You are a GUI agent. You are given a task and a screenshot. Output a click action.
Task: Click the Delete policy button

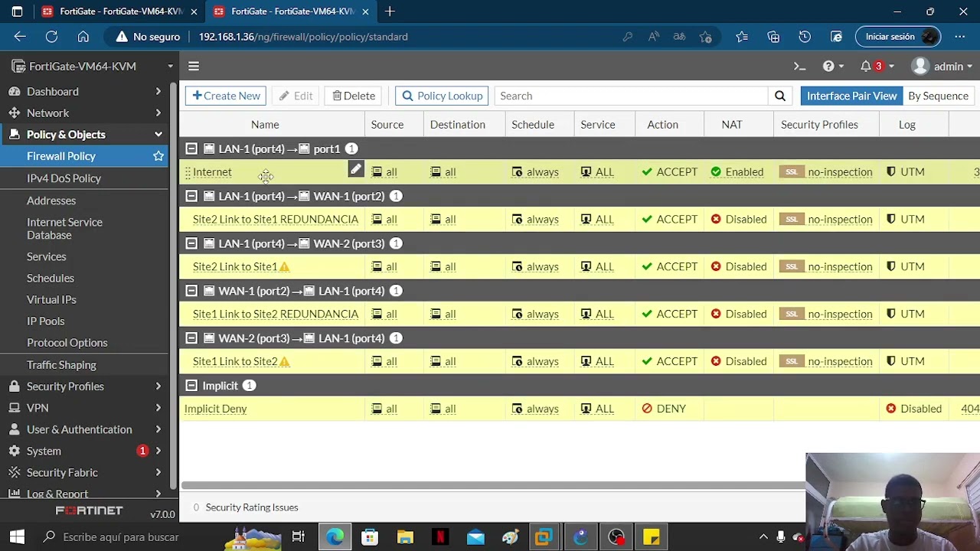click(354, 96)
